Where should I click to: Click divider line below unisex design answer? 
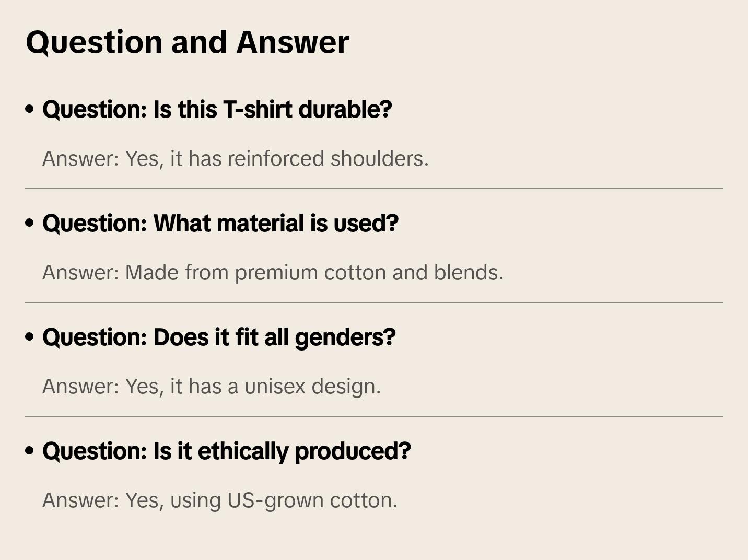(x=373, y=416)
